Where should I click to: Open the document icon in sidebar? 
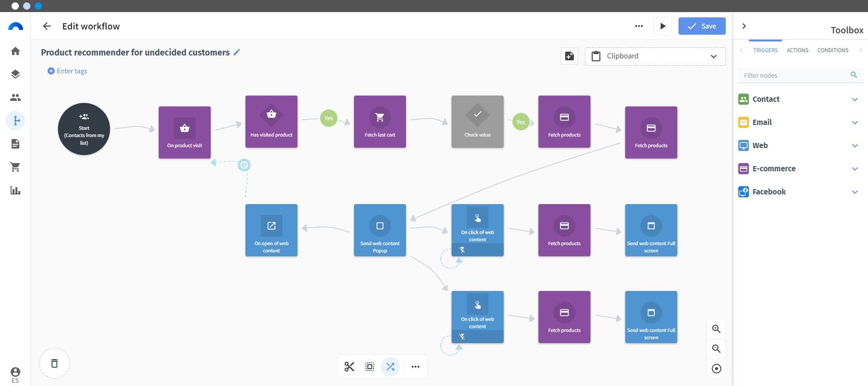tap(15, 144)
